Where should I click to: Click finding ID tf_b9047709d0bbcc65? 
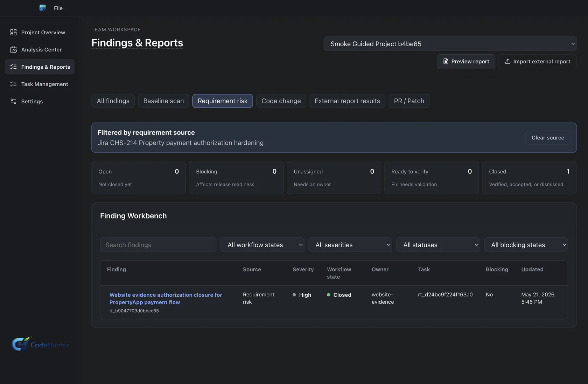[x=134, y=311]
